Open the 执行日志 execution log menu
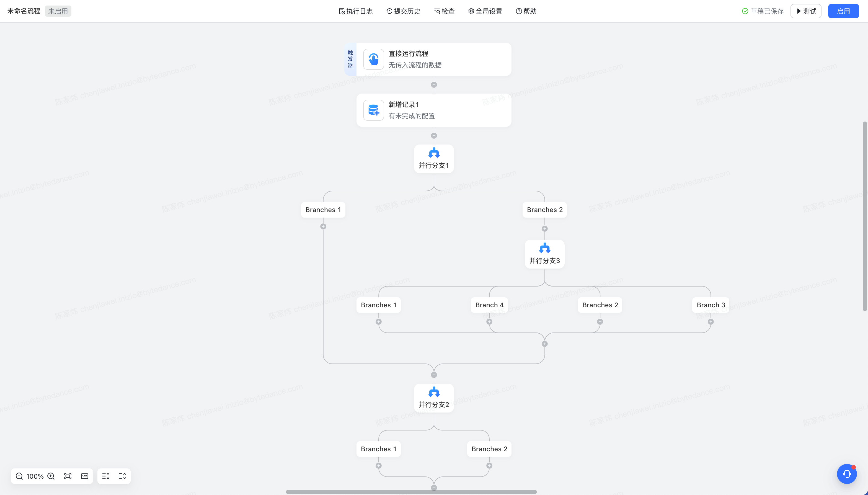The width and height of the screenshot is (868, 495). click(355, 11)
